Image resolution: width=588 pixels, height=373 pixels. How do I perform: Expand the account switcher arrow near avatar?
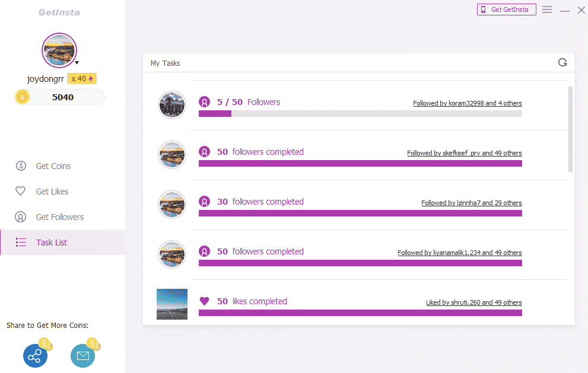coord(77,62)
